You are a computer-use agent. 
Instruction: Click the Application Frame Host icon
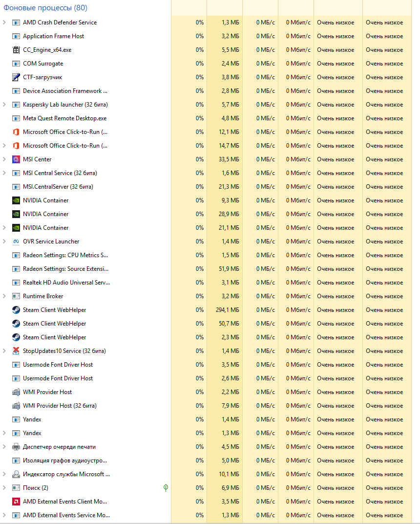[x=16, y=36]
